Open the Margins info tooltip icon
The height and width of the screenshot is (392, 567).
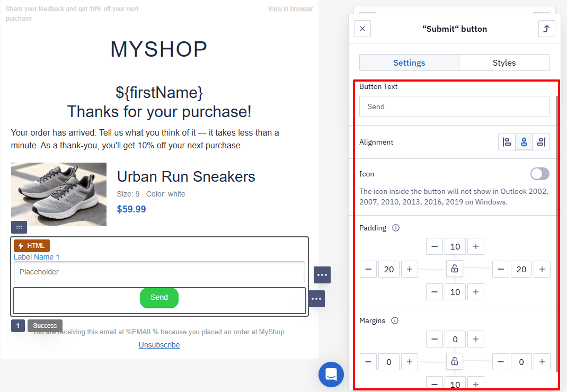pyautogui.click(x=395, y=320)
